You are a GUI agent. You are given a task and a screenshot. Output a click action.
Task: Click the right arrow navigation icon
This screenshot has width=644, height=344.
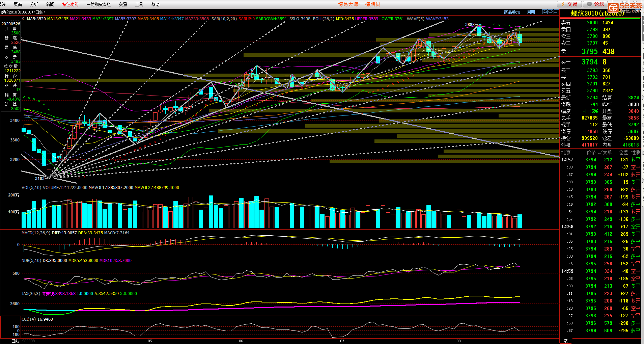coord(551,12)
